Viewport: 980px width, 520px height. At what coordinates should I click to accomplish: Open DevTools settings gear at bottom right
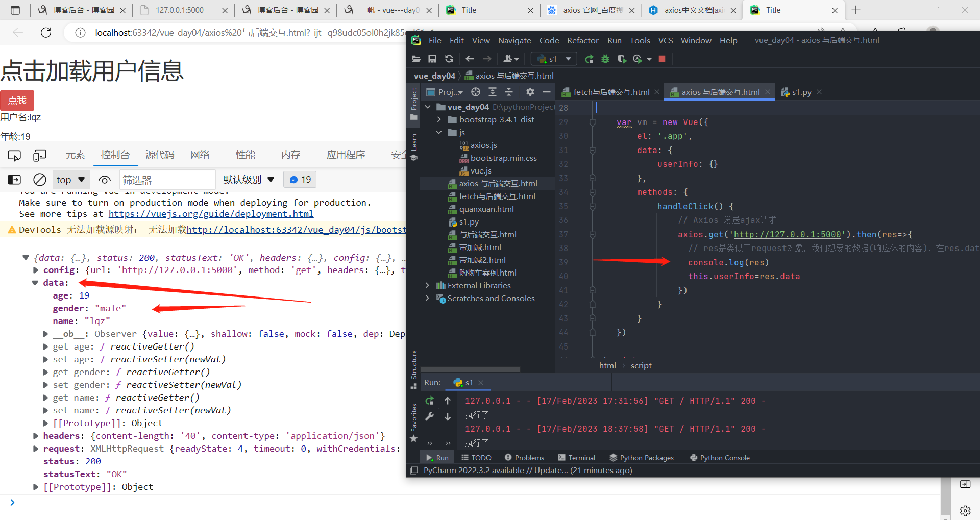click(x=965, y=511)
